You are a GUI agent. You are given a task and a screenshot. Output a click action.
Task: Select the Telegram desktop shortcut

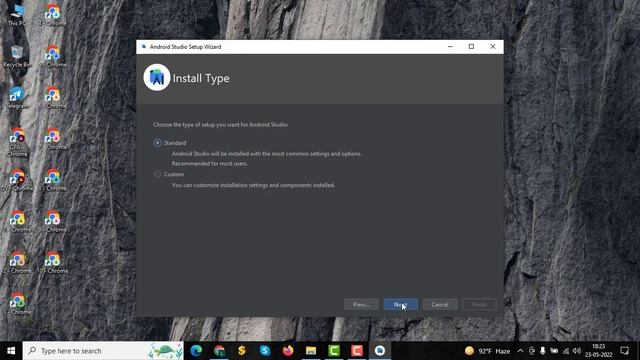17,98
